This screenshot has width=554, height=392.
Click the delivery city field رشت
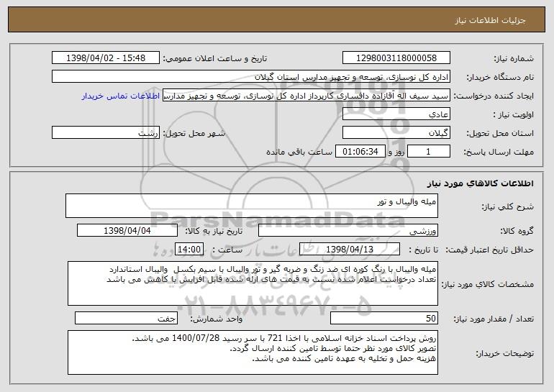pos(106,133)
